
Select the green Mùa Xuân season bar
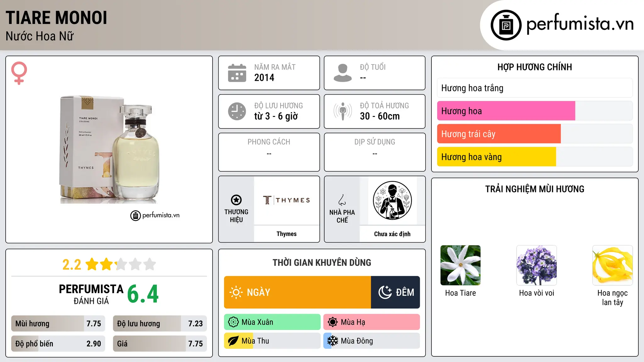[272, 322]
